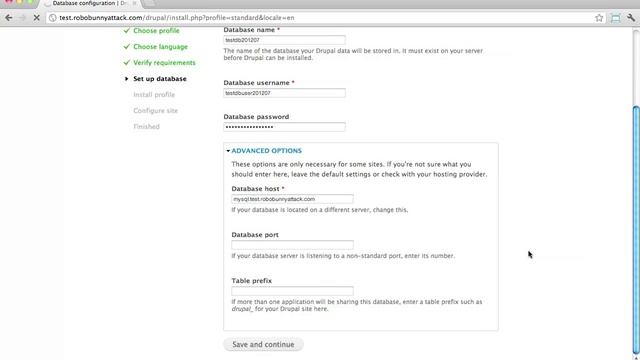This screenshot has height=360, width=640.
Task: Stop page loading with the X button
Action: (x=36, y=18)
